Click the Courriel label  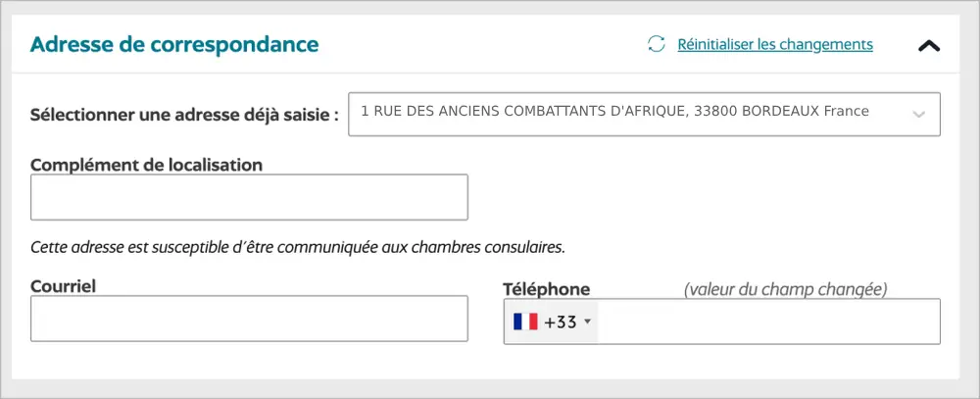(69, 285)
